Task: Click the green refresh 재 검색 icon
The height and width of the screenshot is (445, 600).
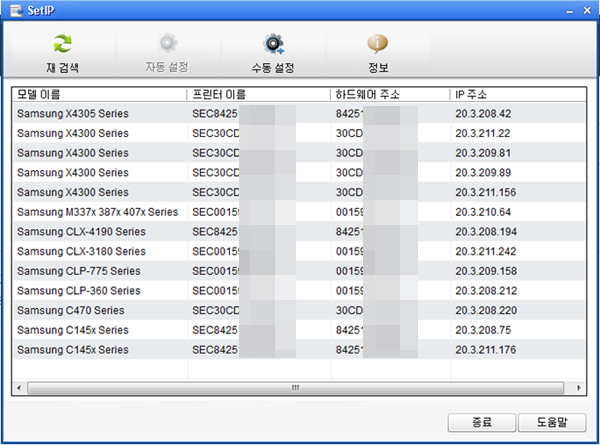Action: [x=62, y=43]
